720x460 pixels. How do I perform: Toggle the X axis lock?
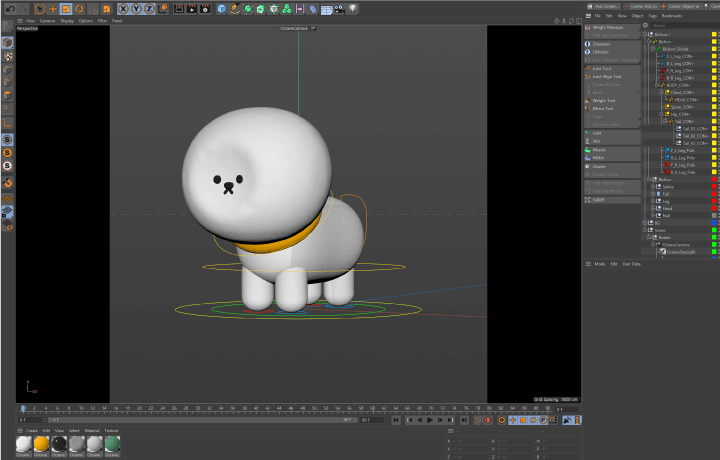tap(123, 9)
